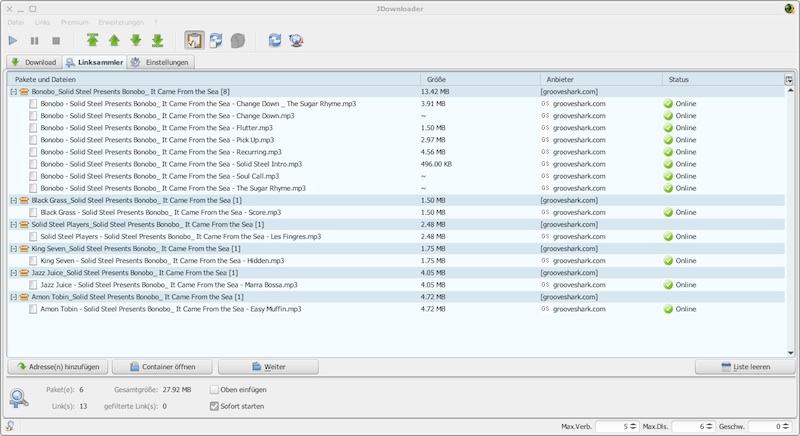Click the Online status icon for Recurring.mp3
The height and width of the screenshot is (436, 800).
pyautogui.click(x=668, y=152)
